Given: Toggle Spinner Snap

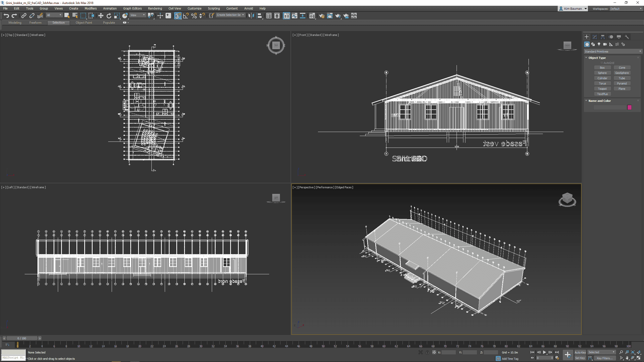Looking at the screenshot, I should (x=202, y=16).
